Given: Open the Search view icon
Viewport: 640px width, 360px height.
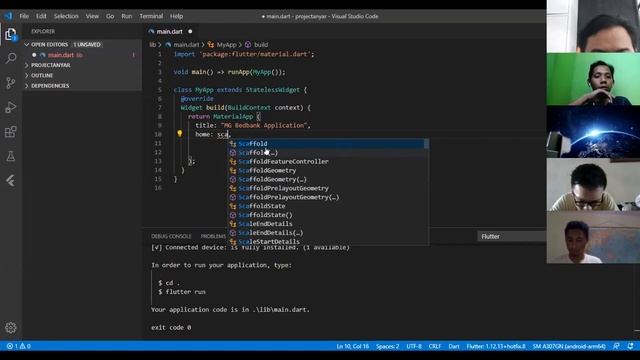Looking at the screenshot, I should [x=11, y=58].
